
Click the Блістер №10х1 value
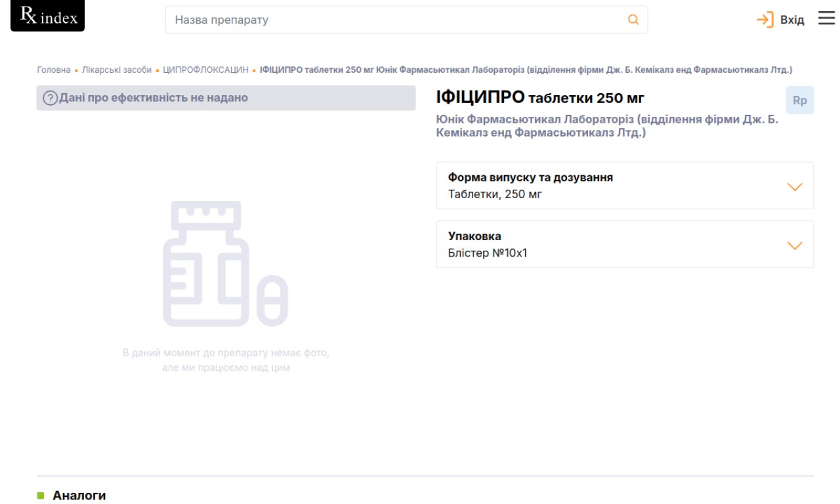point(488,253)
